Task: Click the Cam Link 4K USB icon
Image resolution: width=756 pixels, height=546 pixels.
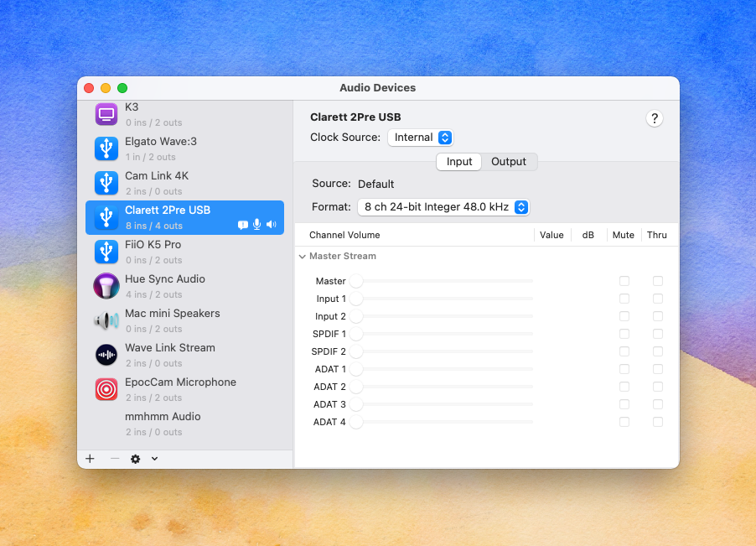Action: (106, 183)
